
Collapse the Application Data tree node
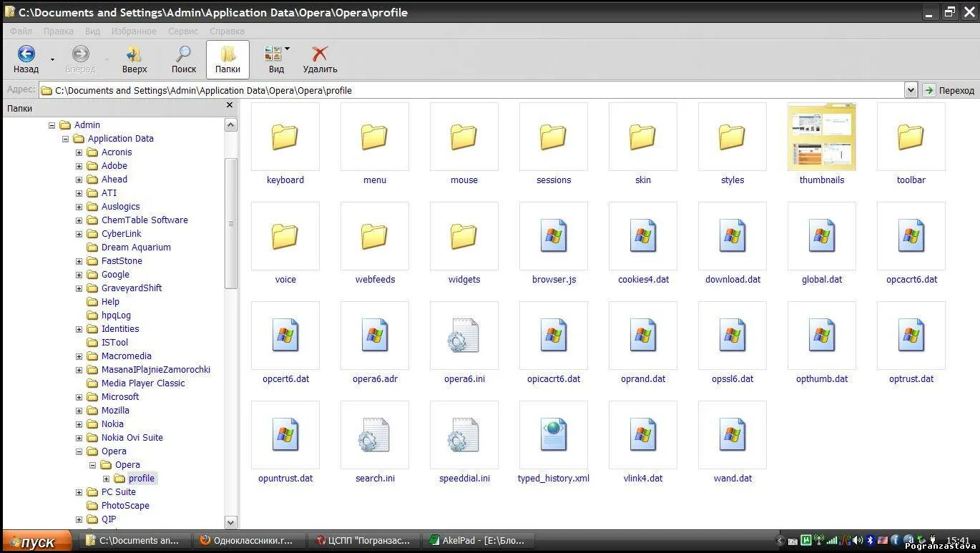(65, 139)
